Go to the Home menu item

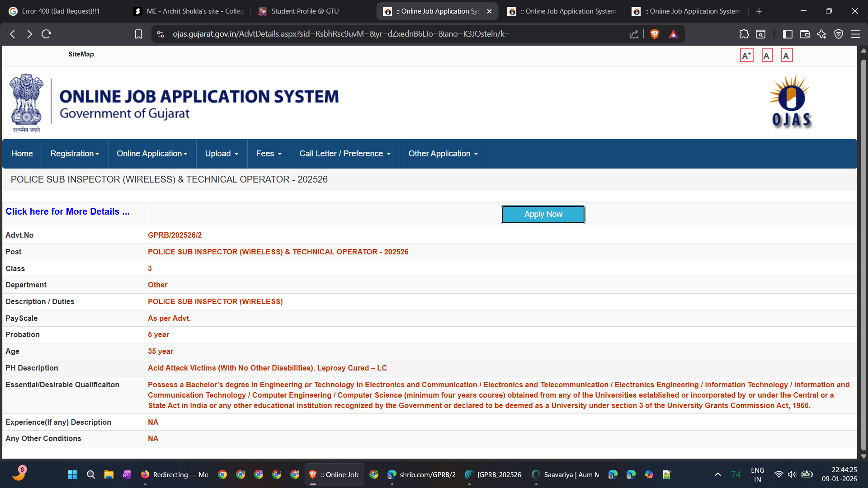pyautogui.click(x=22, y=154)
